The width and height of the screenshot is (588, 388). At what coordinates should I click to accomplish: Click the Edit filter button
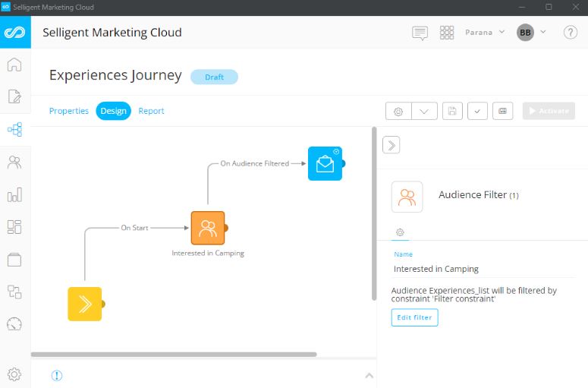pyautogui.click(x=414, y=317)
